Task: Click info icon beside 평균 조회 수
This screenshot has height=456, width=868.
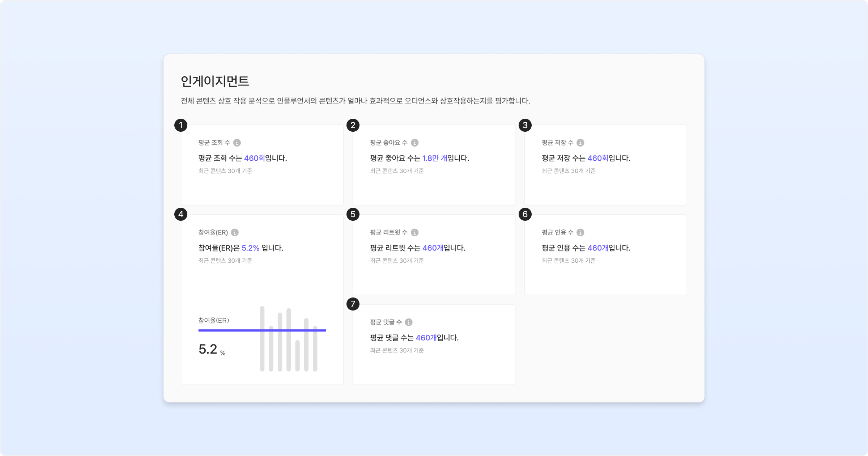Action: click(237, 143)
